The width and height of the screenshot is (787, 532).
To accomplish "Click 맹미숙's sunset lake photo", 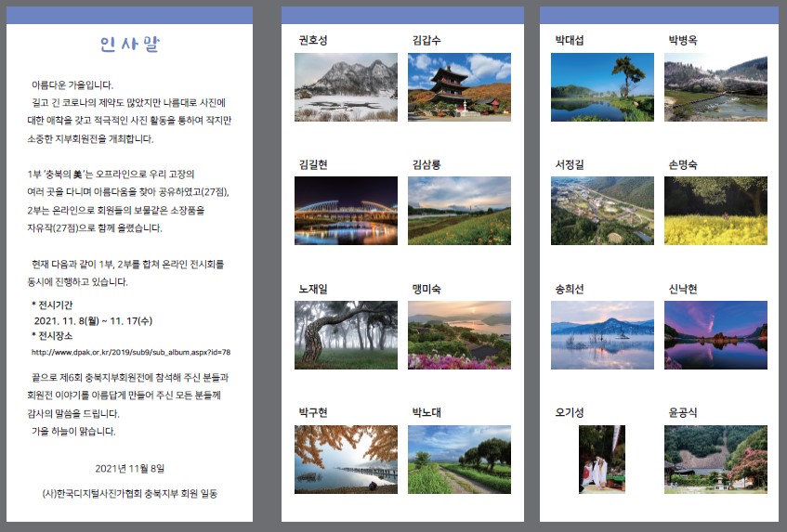I will 459,335.
